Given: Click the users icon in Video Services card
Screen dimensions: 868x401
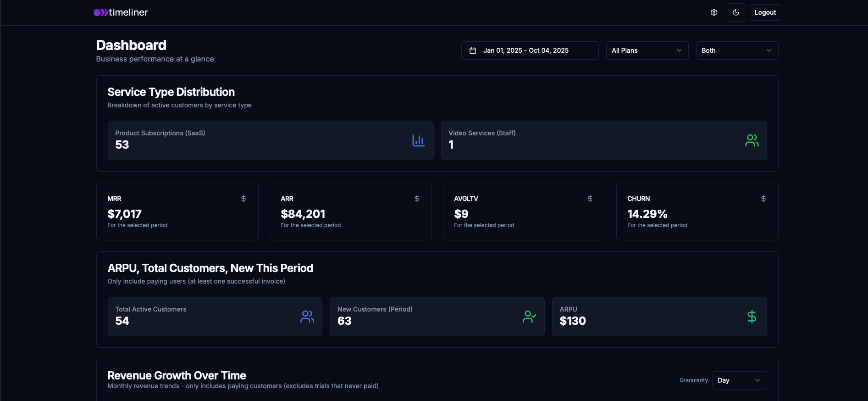Looking at the screenshot, I should click(752, 140).
